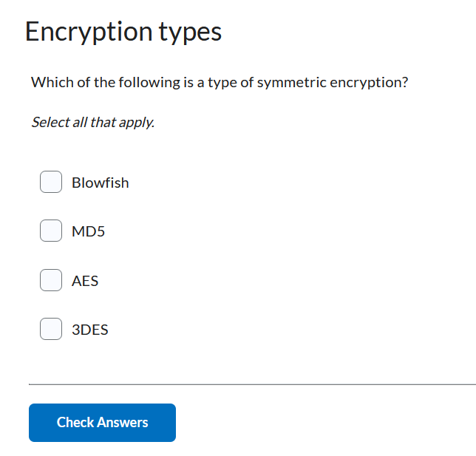Click the "AES" option label text
This screenshot has height=456, width=476.
coord(85,281)
